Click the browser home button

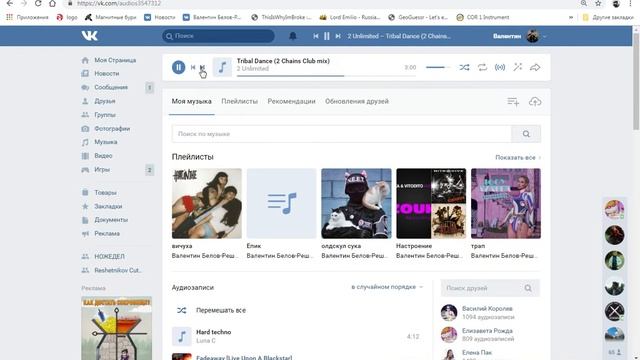52,3
